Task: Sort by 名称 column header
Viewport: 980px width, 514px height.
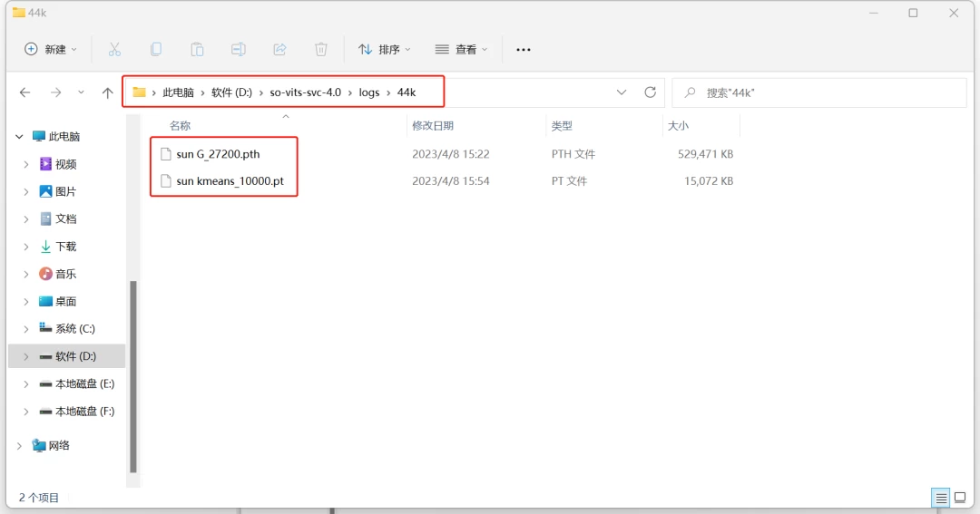Action: 180,125
